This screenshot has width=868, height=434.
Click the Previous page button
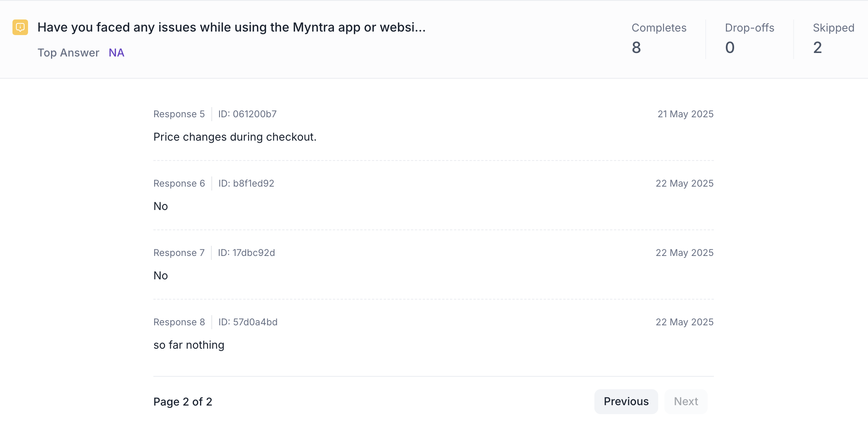click(x=626, y=401)
